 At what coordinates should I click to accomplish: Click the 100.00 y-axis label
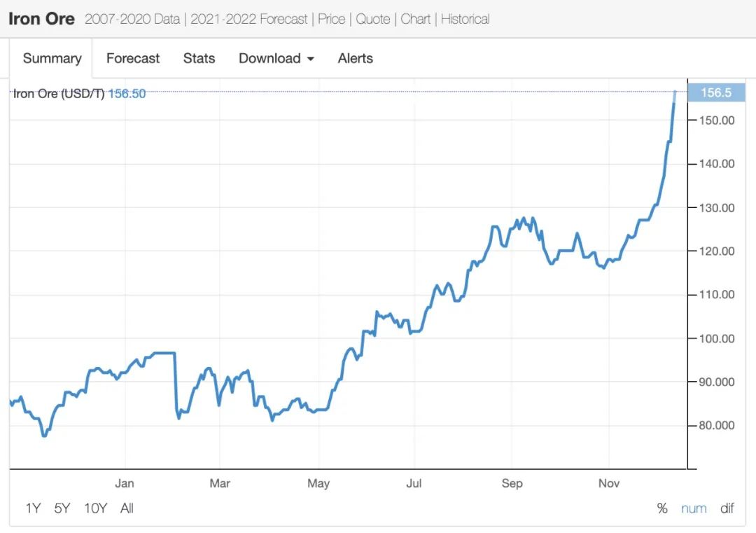click(x=717, y=338)
